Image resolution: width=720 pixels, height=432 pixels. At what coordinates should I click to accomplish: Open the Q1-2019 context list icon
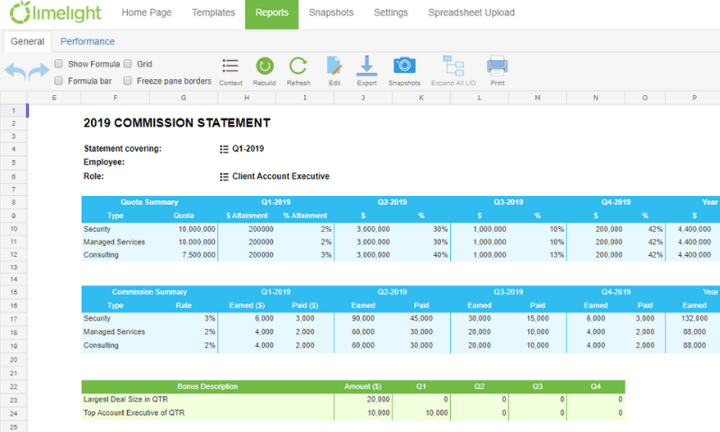click(x=224, y=149)
